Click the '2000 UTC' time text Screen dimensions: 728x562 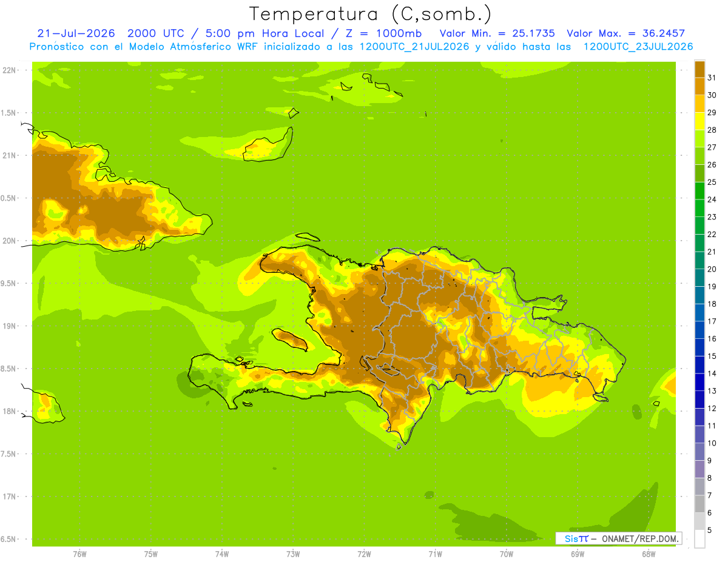(x=156, y=33)
